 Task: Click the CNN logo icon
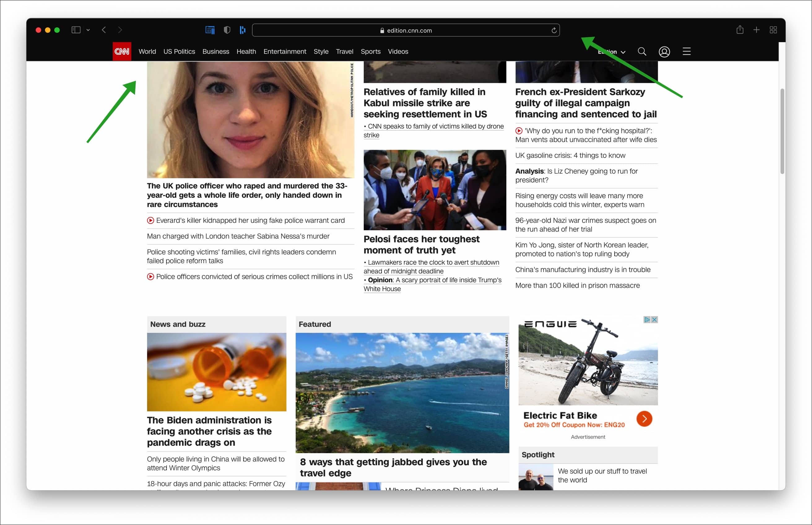point(120,51)
